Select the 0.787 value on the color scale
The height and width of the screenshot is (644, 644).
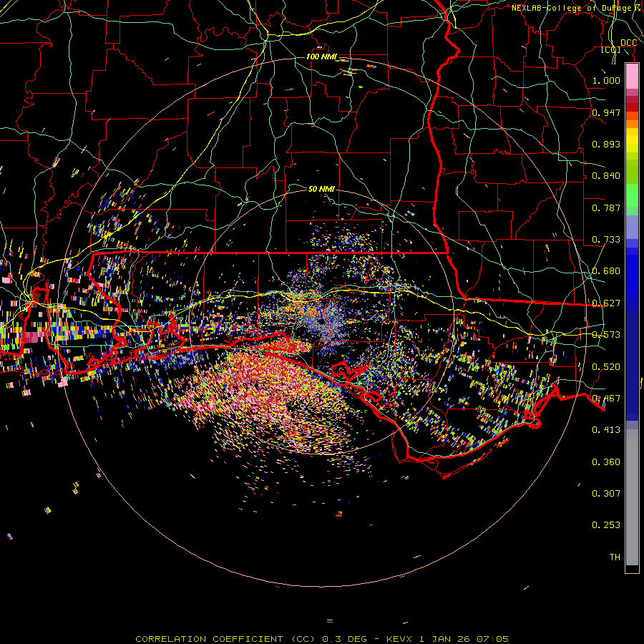[606, 208]
